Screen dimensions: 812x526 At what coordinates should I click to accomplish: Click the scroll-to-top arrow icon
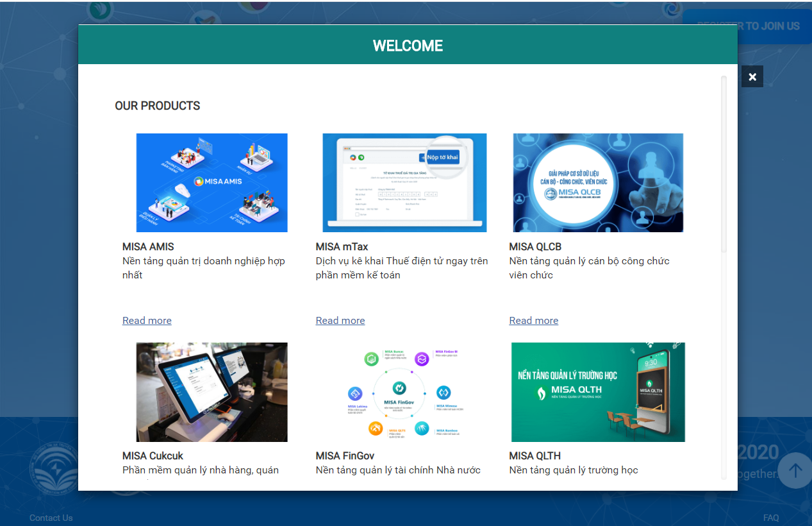coord(795,471)
